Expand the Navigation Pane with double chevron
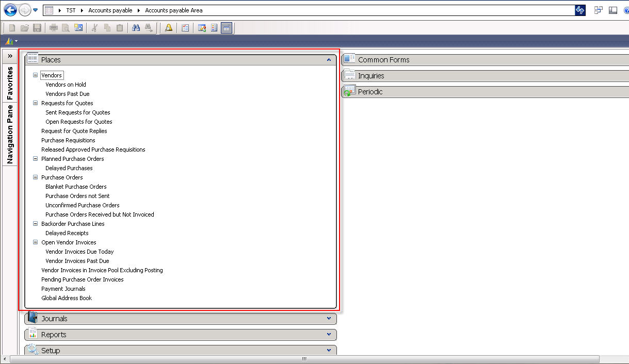629x364 pixels. point(10,56)
